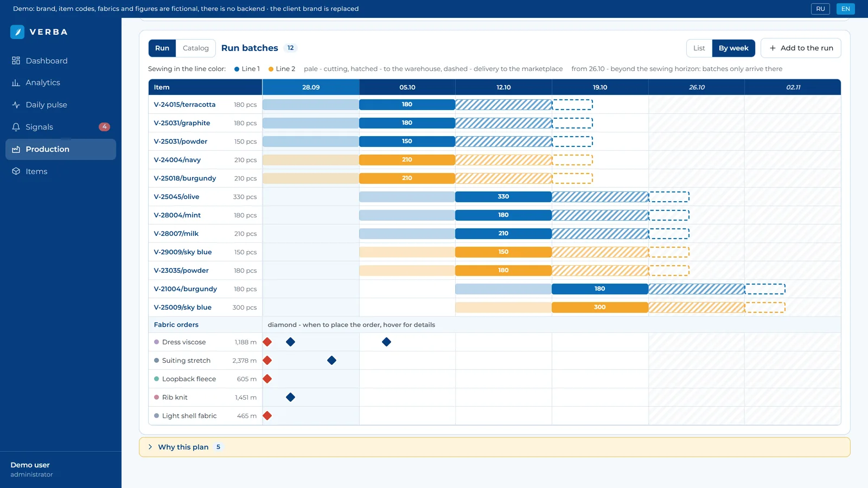Open the Signals badge showing 4
This screenshot has width=868, height=488.
[104, 127]
